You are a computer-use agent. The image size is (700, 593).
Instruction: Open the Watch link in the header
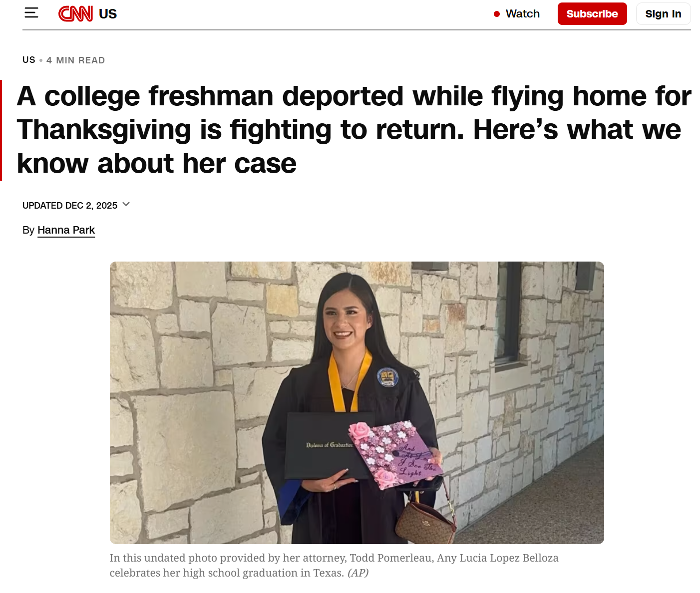point(522,14)
